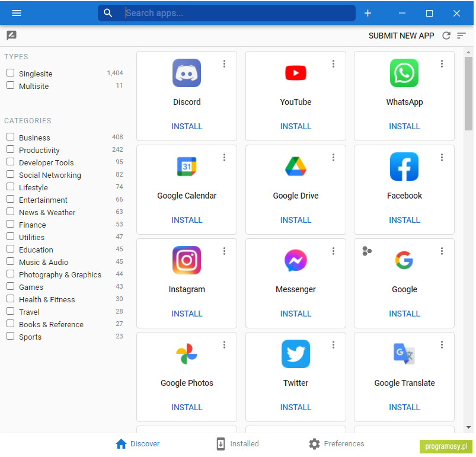Open more options for Instagram
The width and height of the screenshot is (476, 457).
pos(224,251)
